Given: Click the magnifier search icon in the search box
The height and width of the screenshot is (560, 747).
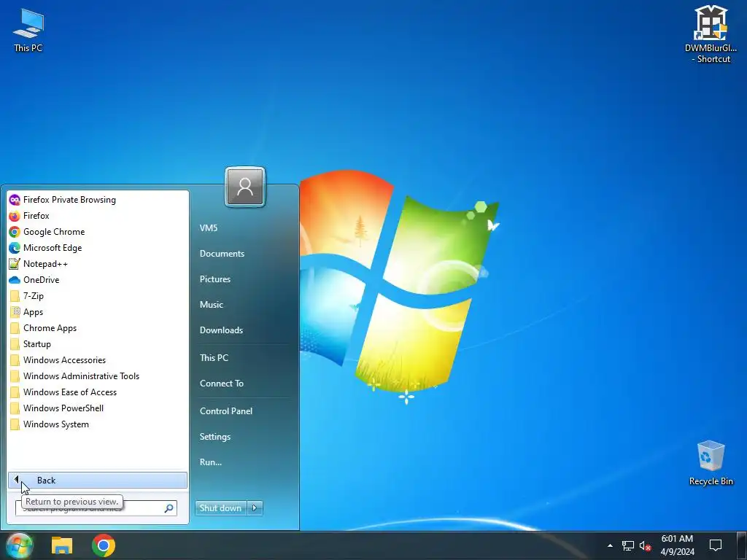Looking at the screenshot, I should [169, 508].
